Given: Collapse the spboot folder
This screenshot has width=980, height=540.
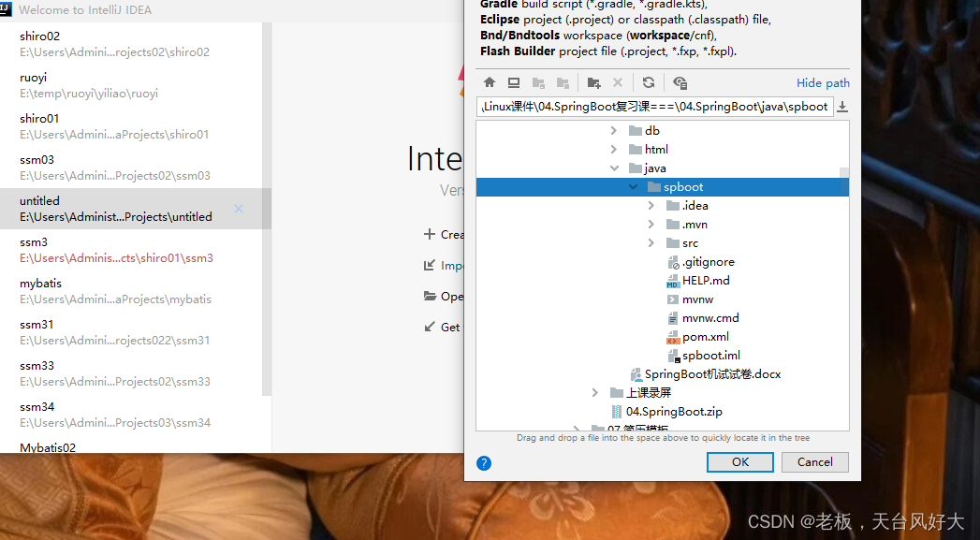Looking at the screenshot, I should (x=633, y=187).
